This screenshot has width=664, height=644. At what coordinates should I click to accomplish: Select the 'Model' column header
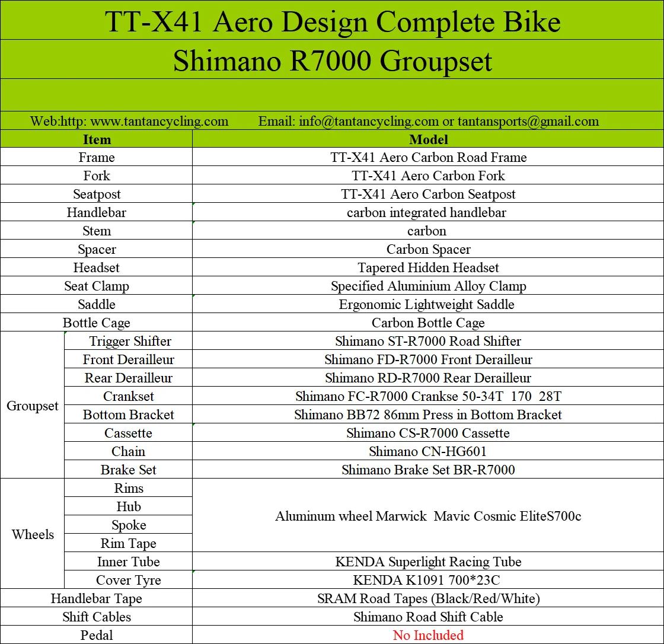coord(428,139)
